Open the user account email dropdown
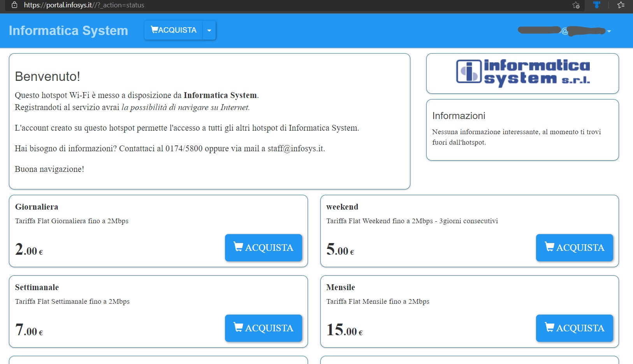Screen dimensions: 633x364 [564, 31]
